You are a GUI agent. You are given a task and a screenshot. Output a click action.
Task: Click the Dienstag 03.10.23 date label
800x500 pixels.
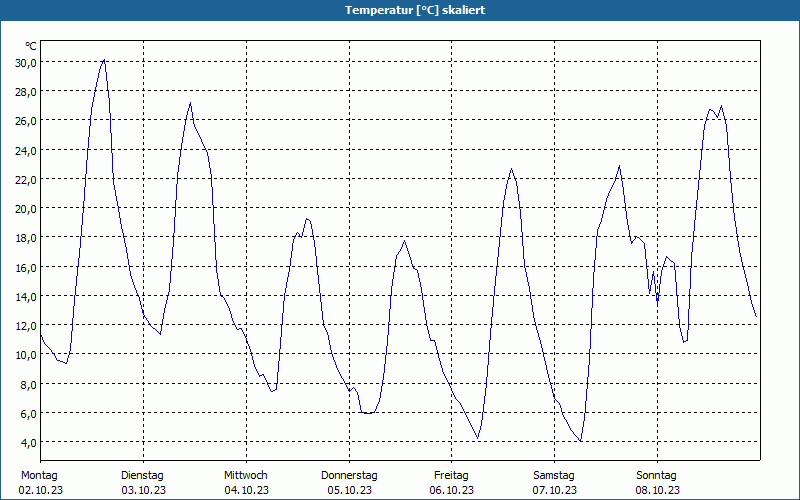pos(143,483)
